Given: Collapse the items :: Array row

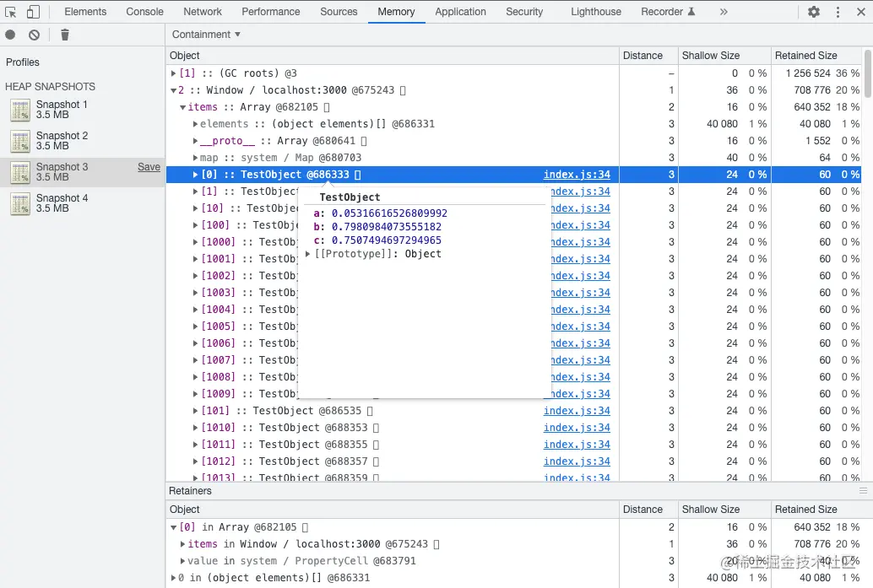Looking at the screenshot, I should coord(182,107).
